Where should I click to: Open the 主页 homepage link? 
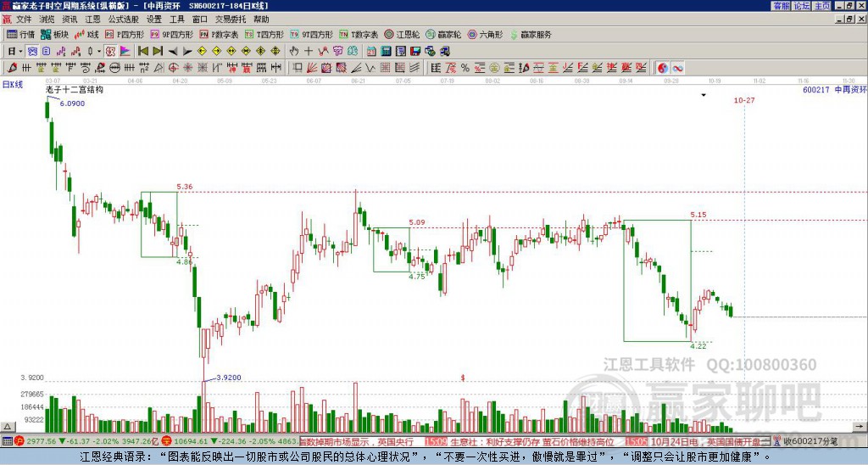point(821,6)
